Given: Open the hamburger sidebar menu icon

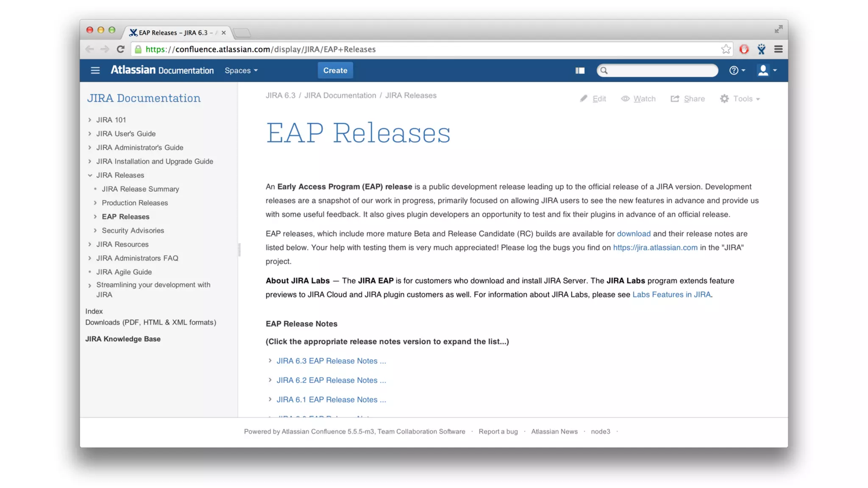Looking at the screenshot, I should (x=95, y=70).
